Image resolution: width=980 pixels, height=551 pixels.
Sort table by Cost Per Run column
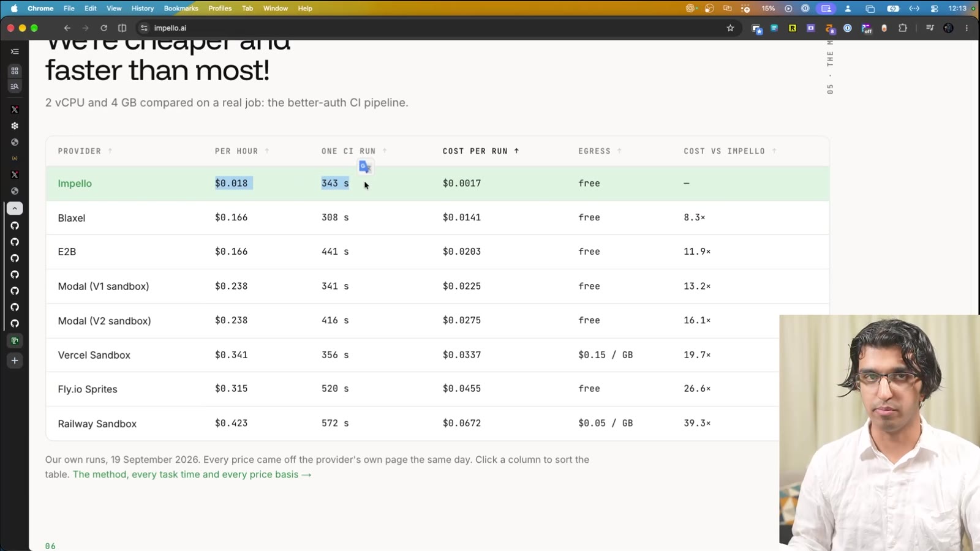point(481,151)
